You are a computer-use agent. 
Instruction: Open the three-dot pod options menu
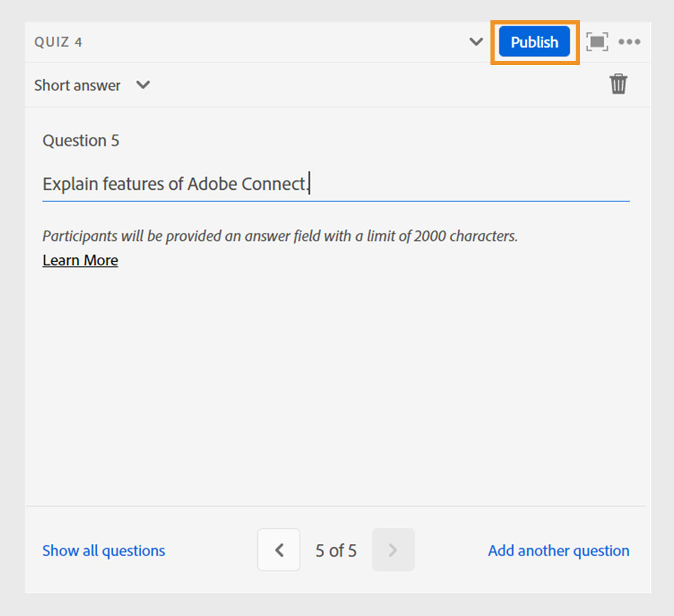pos(629,42)
